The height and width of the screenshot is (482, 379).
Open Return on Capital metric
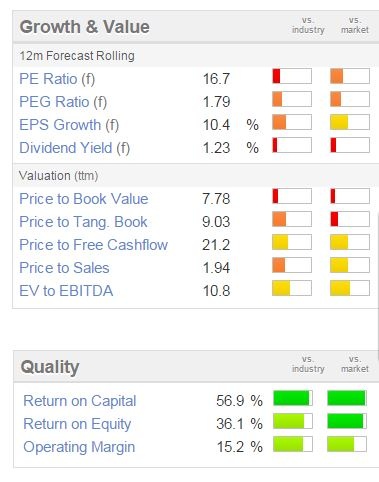click(80, 401)
